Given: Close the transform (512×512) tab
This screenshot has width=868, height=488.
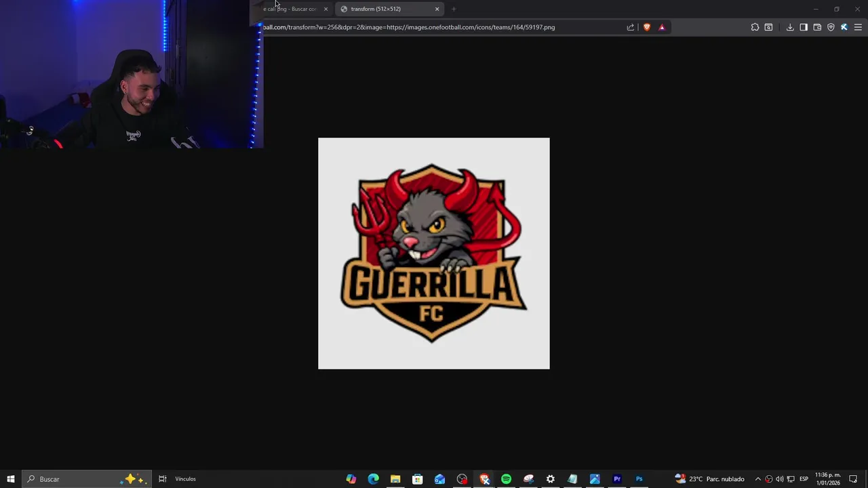Looking at the screenshot, I should pos(437,9).
